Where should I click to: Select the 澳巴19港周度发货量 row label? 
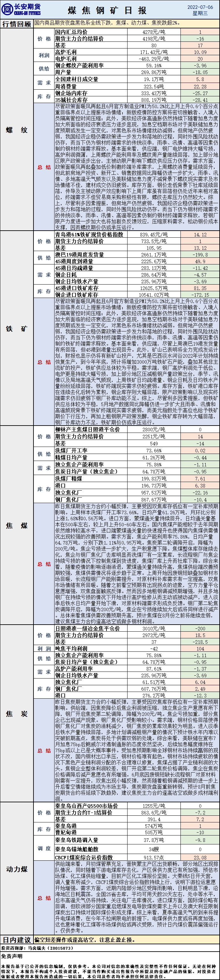[79, 255]
